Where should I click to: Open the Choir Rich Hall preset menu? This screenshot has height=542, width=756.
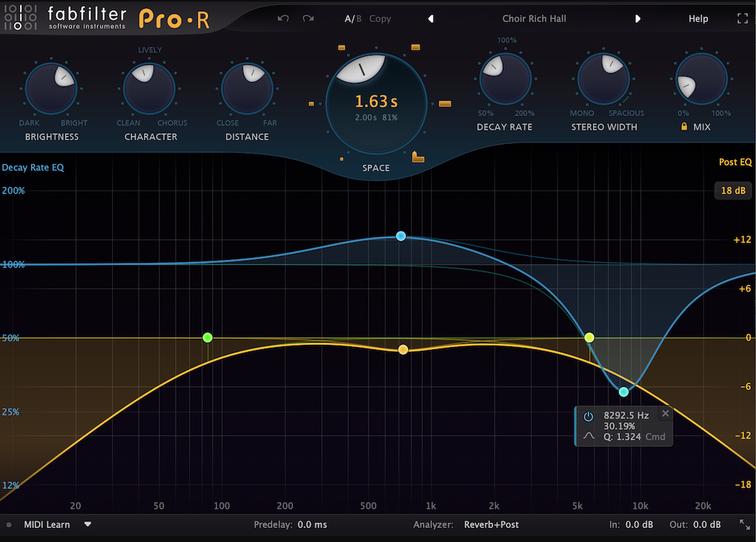[534, 18]
